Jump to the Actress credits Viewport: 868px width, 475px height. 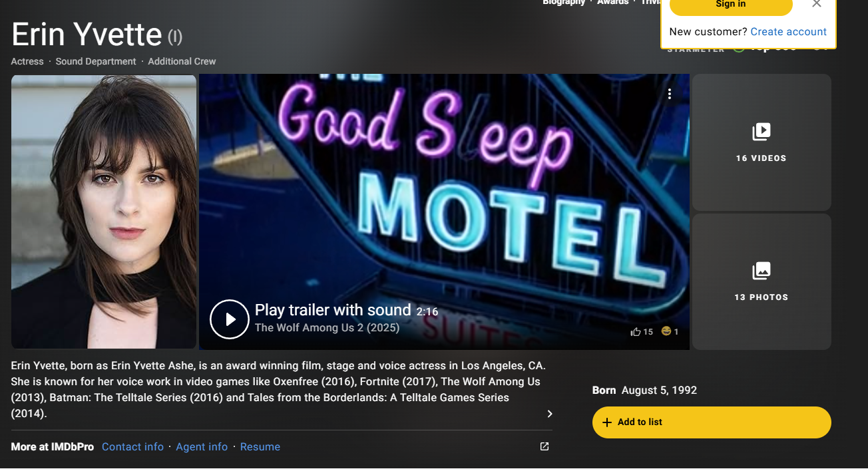pyautogui.click(x=27, y=61)
